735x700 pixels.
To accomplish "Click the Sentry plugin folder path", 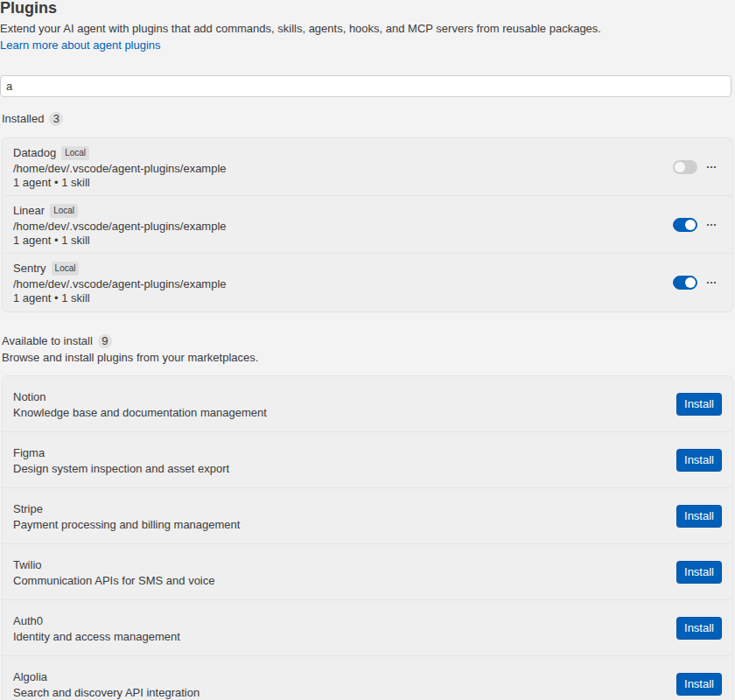I will coord(120,284).
